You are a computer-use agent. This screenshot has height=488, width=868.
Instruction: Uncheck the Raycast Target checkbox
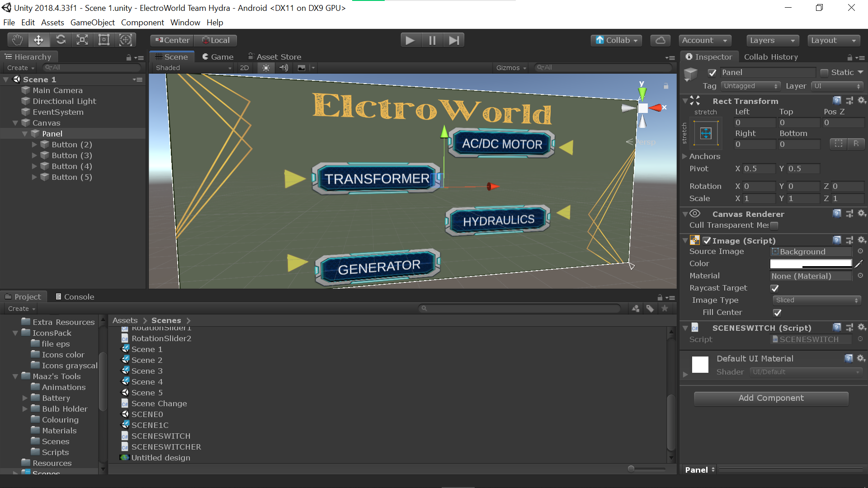(x=775, y=288)
